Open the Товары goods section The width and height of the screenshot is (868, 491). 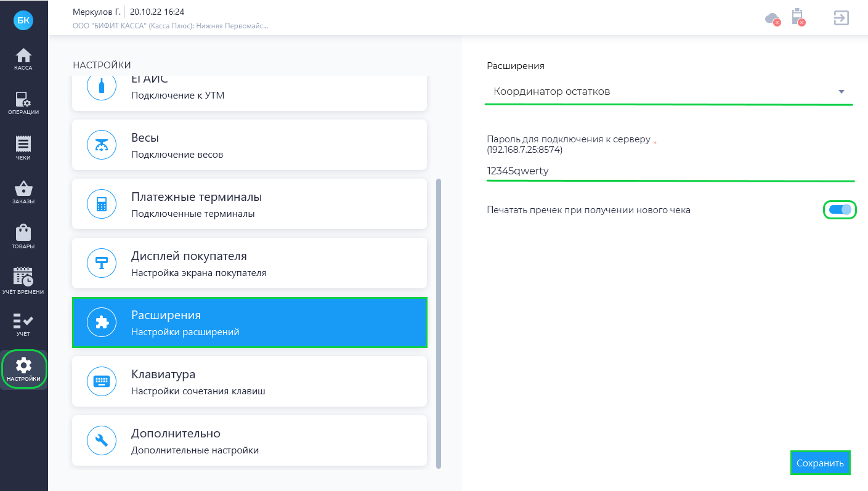tap(23, 237)
